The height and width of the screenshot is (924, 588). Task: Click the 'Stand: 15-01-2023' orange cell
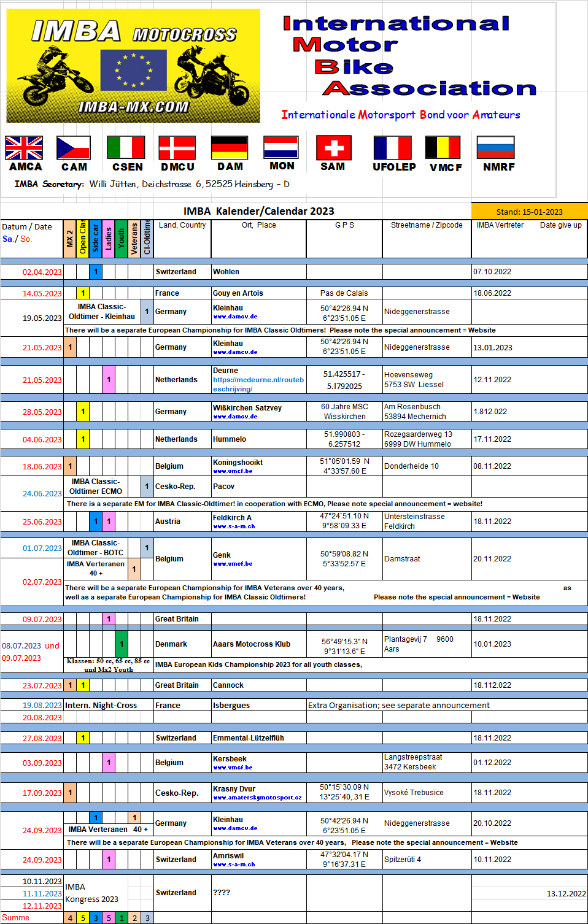tap(529, 212)
